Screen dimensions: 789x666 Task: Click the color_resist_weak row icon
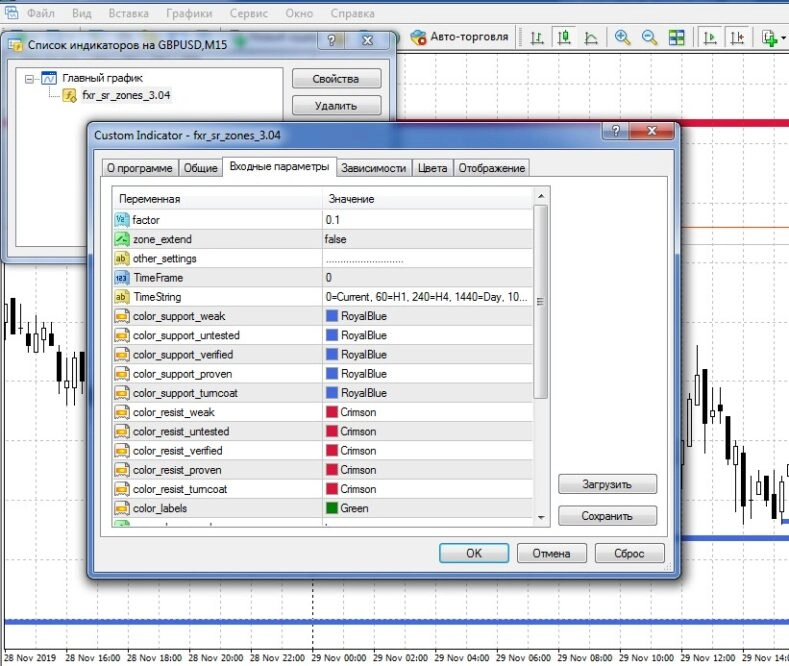(121, 412)
